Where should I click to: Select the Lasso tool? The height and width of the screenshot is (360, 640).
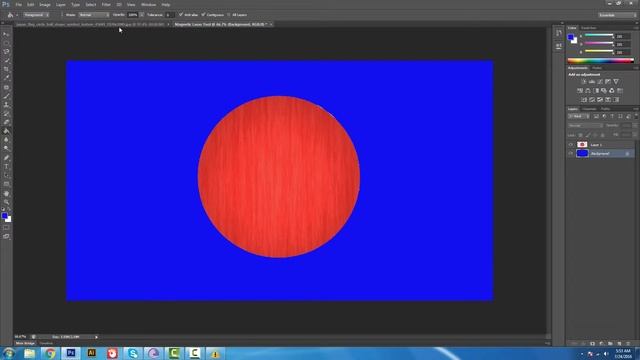click(6, 52)
